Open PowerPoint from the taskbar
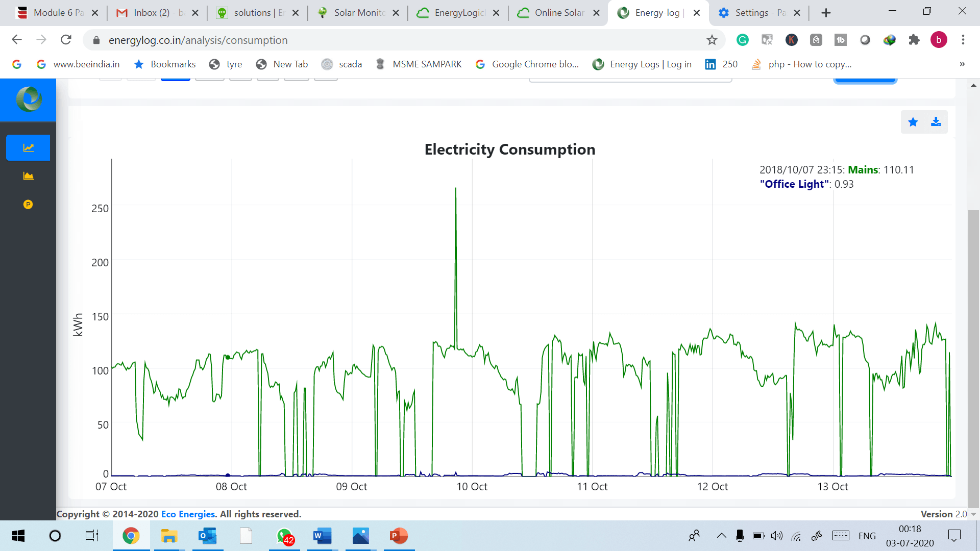Screen dimensions: 980x551 (399, 536)
